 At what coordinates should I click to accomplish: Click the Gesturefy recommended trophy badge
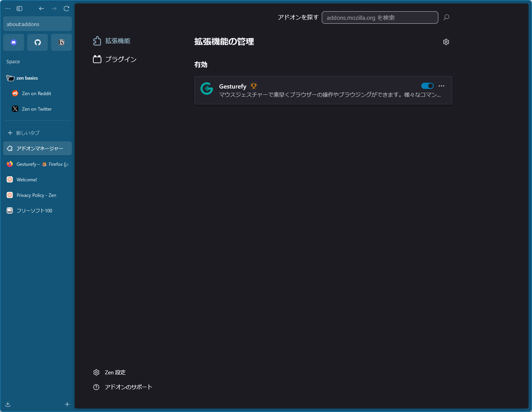tap(254, 86)
